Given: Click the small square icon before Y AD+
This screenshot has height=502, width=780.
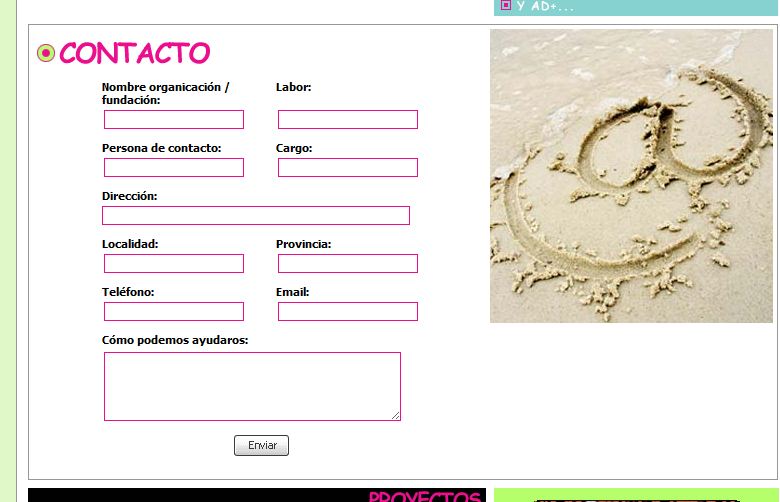Looking at the screenshot, I should (506, 5).
